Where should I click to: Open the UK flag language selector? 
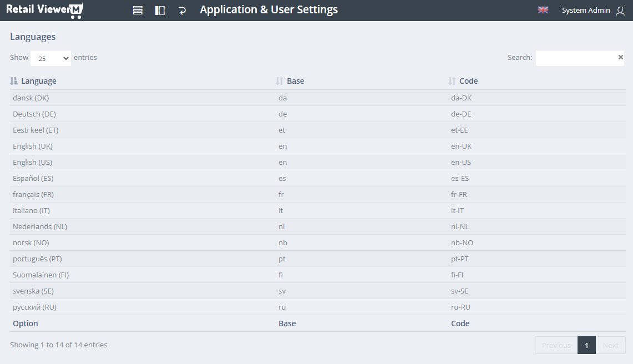coord(543,10)
